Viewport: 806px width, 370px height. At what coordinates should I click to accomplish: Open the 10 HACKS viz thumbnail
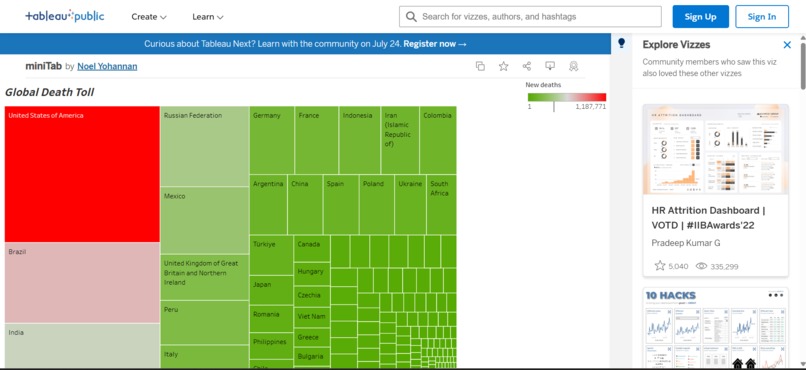pos(715,329)
